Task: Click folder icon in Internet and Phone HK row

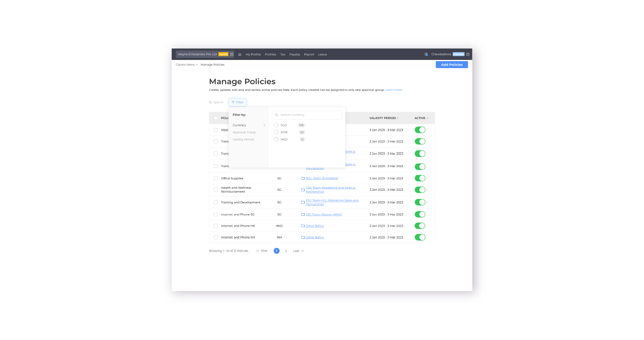Action: 303,226
